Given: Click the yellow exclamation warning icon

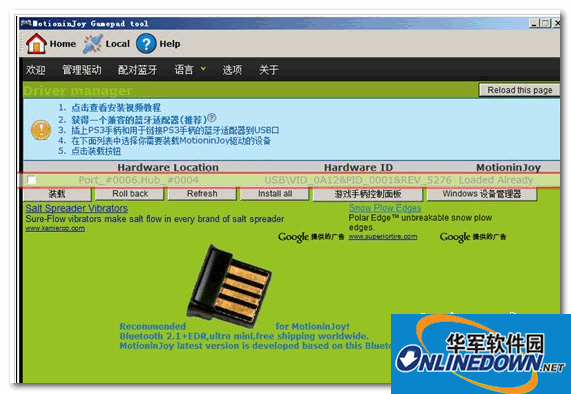Looking at the screenshot, I should coord(41,130).
